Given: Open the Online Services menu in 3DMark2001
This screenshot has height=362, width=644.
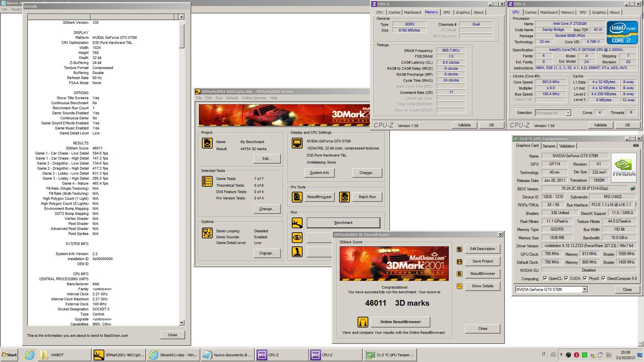Looking at the screenshot, I should coord(254,98).
